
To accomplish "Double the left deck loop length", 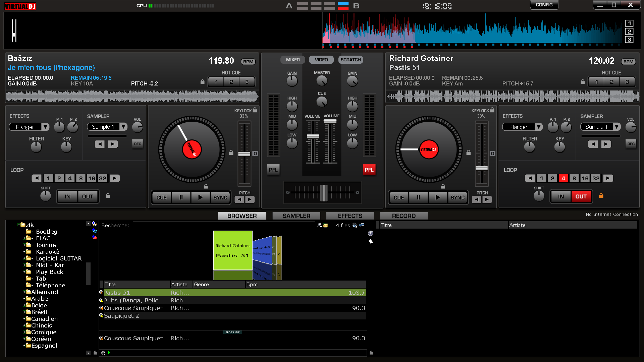I will tap(115, 178).
